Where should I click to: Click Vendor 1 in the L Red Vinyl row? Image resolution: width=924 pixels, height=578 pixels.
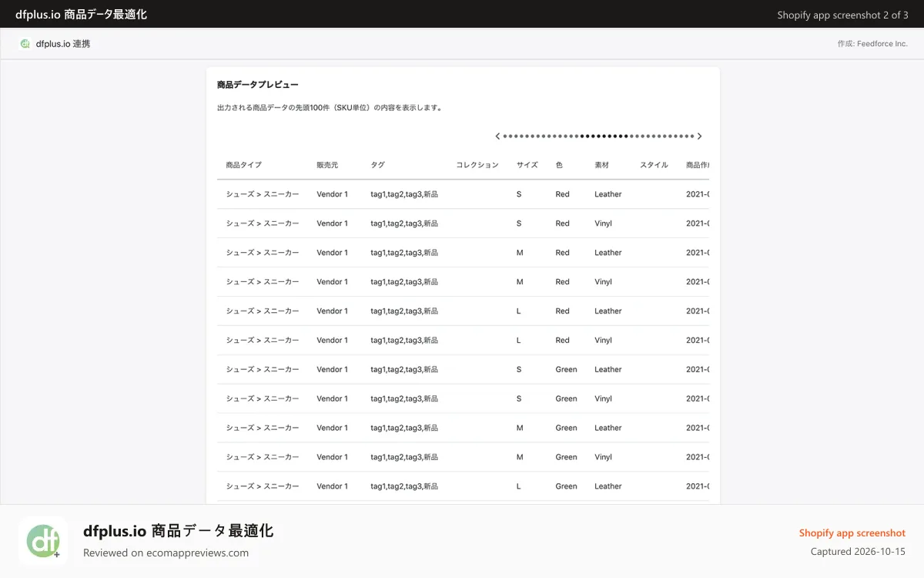coord(332,341)
